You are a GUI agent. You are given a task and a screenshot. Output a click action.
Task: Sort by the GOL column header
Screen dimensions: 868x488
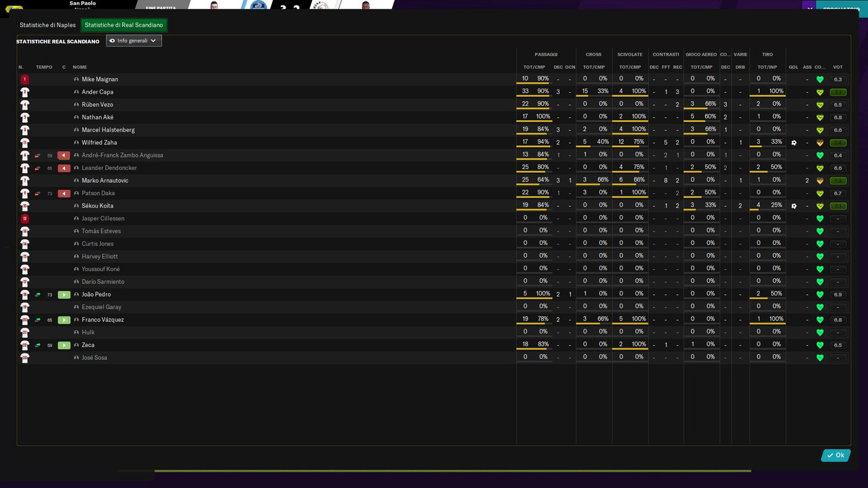coord(793,67)
